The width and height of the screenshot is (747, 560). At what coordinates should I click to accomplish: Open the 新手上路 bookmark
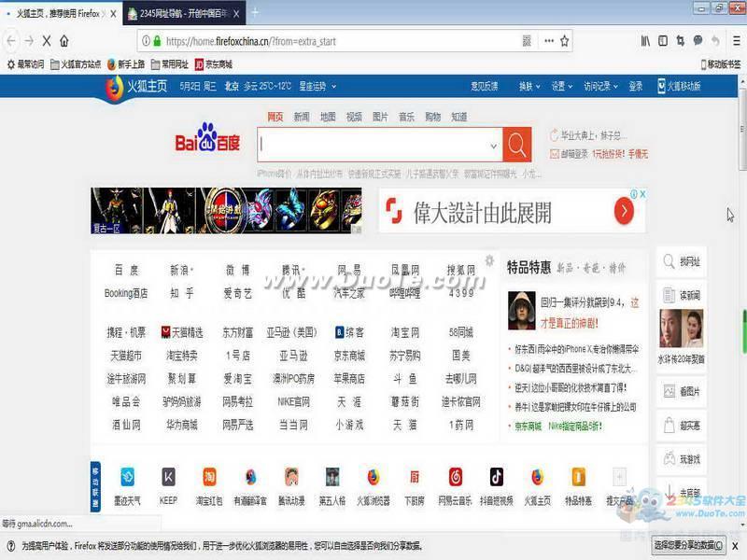(x=126, y=64)
